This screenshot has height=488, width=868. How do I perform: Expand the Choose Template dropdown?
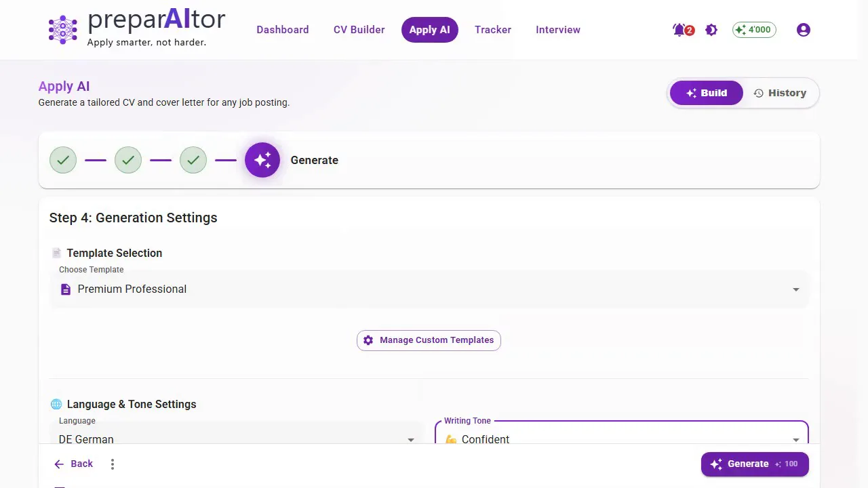click(x=429, y=289)
